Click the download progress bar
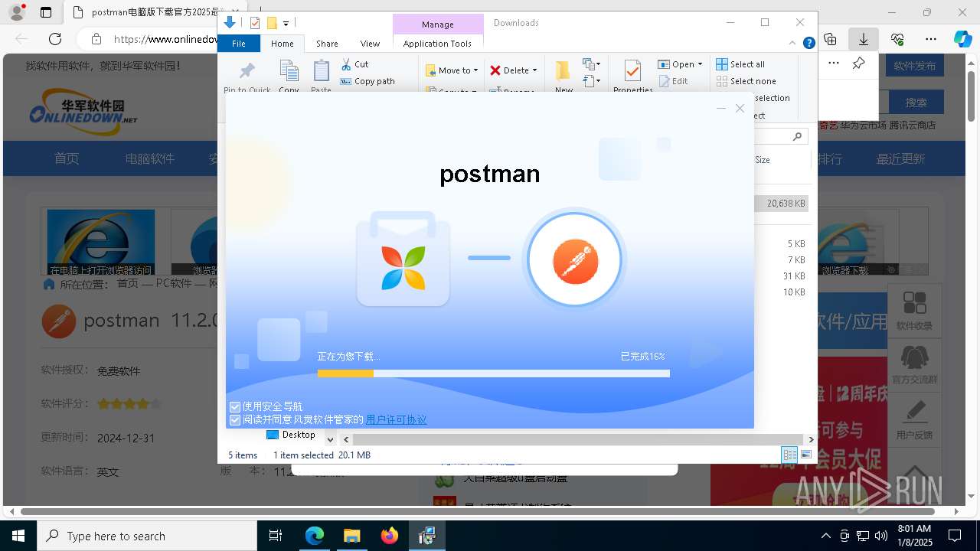Image resolution: width=980 pixels, height=551 pixels. [x=493, y=373]
